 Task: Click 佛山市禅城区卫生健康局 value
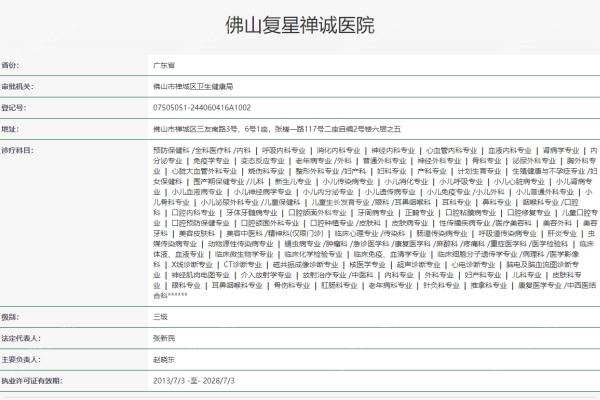193,87
